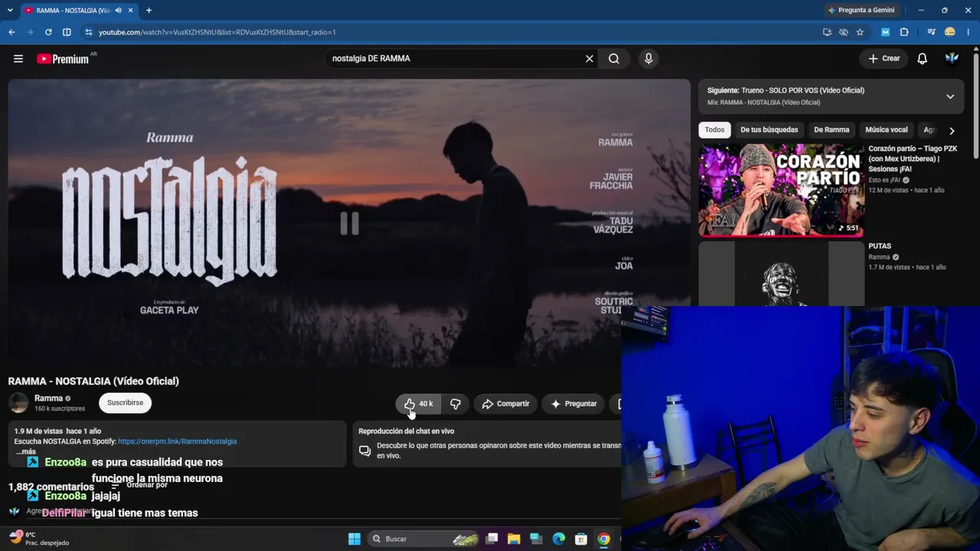
Task: Open the onerpm.link/RammaNostalgia Spotify link
Action: pyautogui.click(x=177, y=442)
